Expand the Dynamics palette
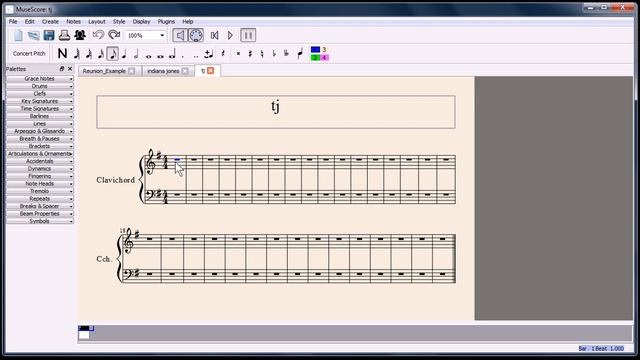 coord(40,169)
